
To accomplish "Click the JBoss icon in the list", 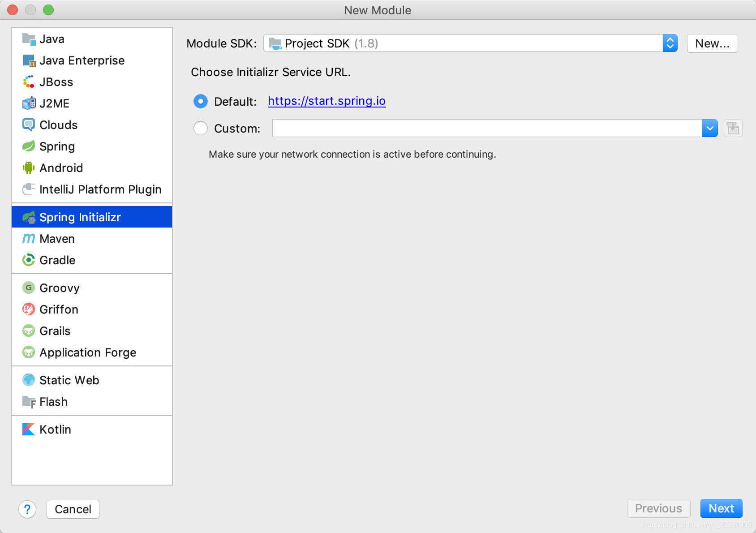I will (x=29, y=82).
